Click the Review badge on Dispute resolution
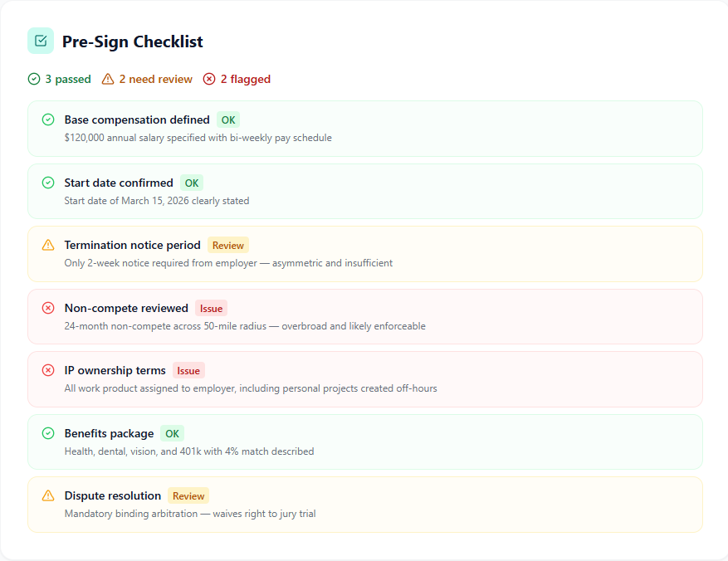 188,496
